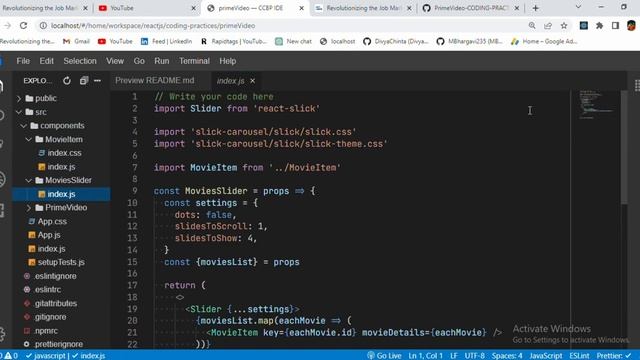This screenshot has height=360, width=640.
Task: Change Spaces: 4 indentation setting
Action: click(507, 356)
